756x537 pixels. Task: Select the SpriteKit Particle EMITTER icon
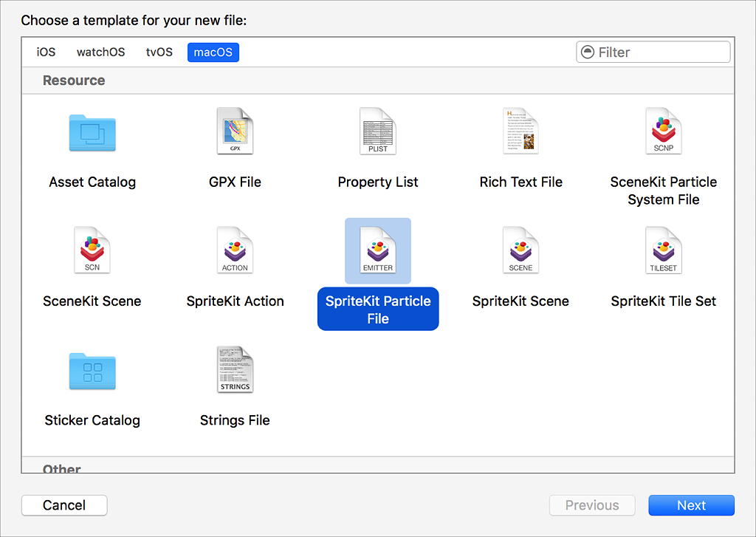378,250
